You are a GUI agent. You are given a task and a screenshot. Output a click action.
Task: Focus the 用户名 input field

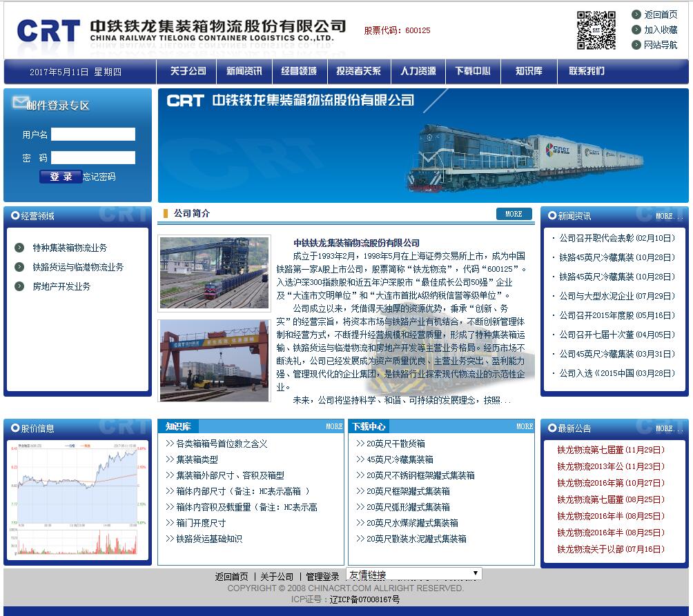coord(92,135)
